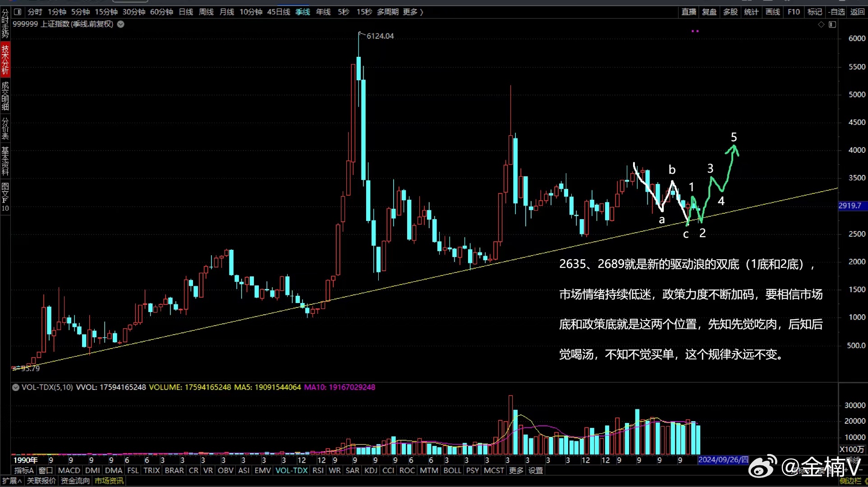Switch to 5分钟 period

click(x=80, y=12)
